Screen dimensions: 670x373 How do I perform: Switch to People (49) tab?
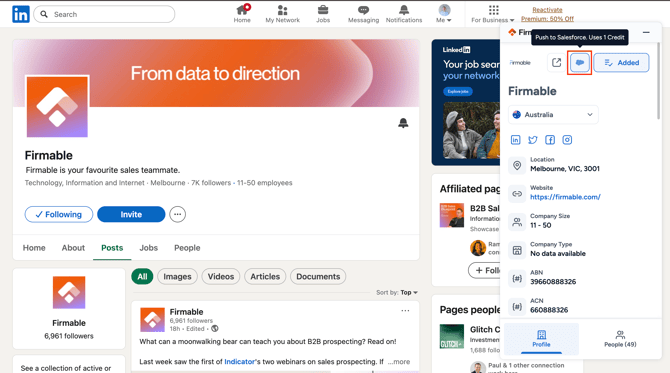click(x=620, y=339)
